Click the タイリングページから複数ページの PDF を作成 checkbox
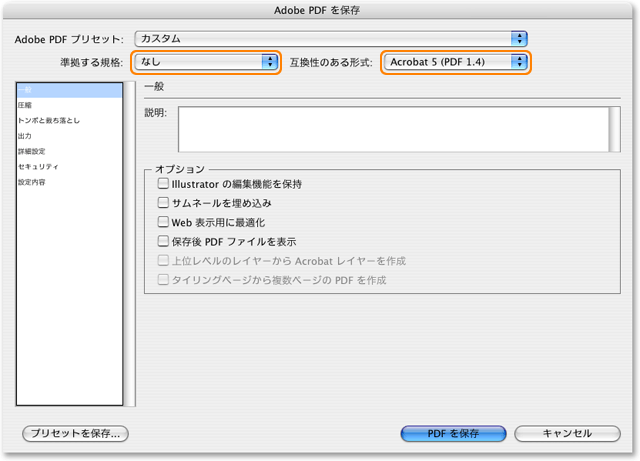Image resolution: width=640 pixels, height=461 pixels. pos(164,280)
